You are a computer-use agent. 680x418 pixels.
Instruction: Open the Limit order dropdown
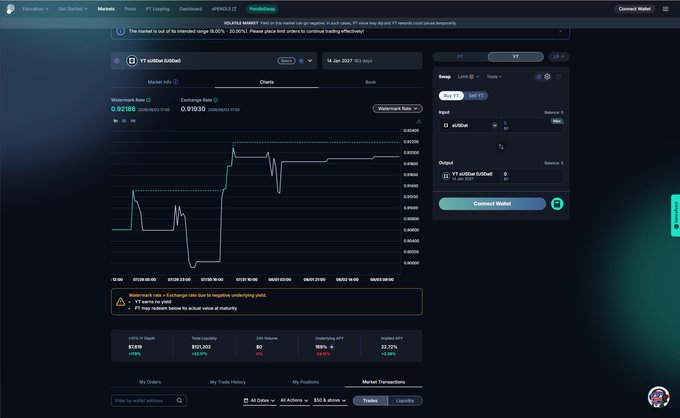[468, 77]
